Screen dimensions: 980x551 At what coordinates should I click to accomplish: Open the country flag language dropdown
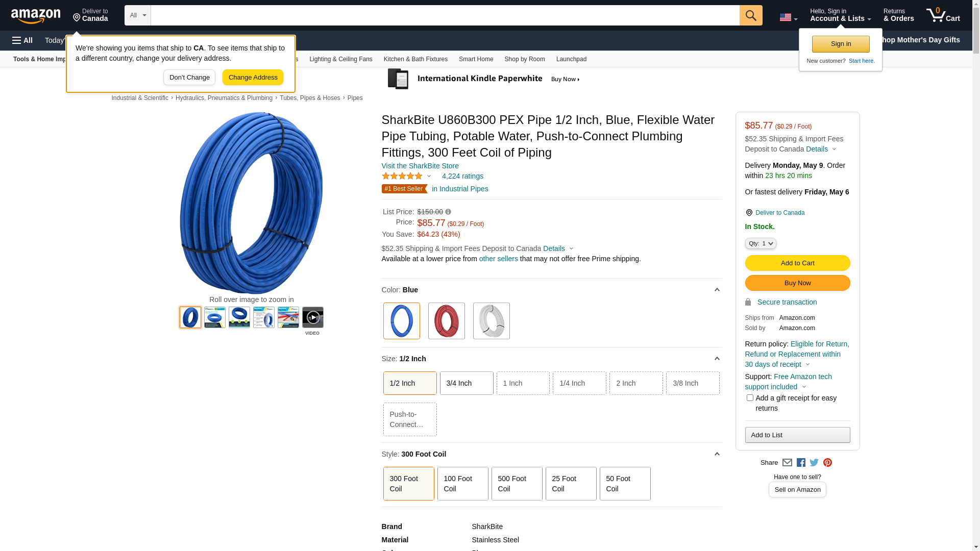pos(788,17)
